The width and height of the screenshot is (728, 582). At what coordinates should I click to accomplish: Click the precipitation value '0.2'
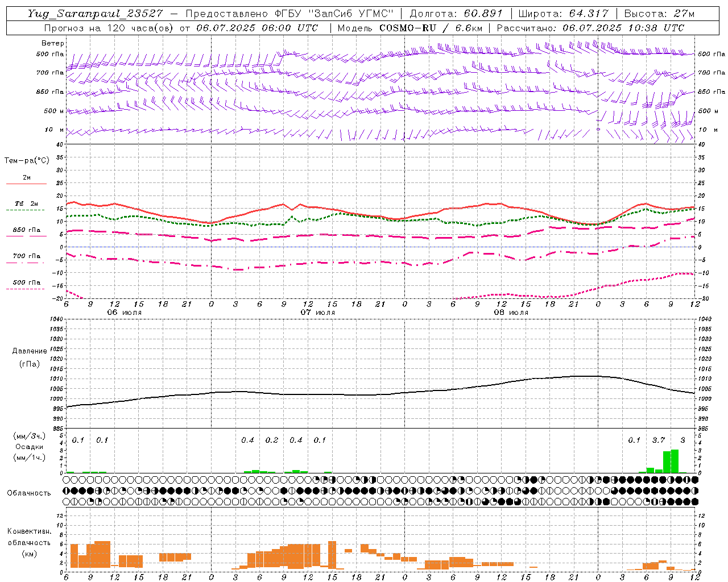[x=272, y=440]
